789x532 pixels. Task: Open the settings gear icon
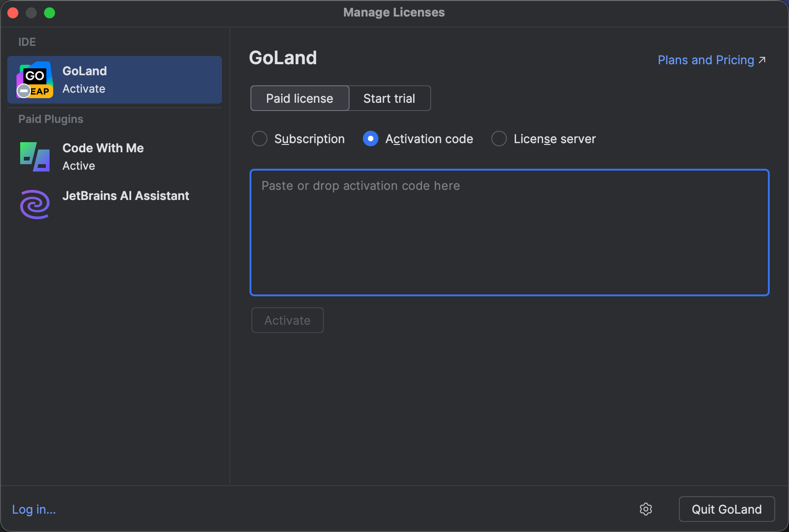[646, 509]
